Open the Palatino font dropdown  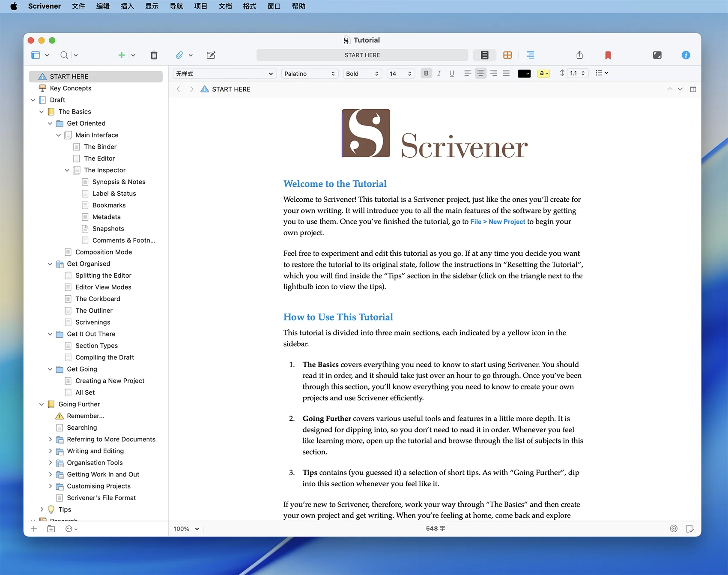tap(309, 74)
